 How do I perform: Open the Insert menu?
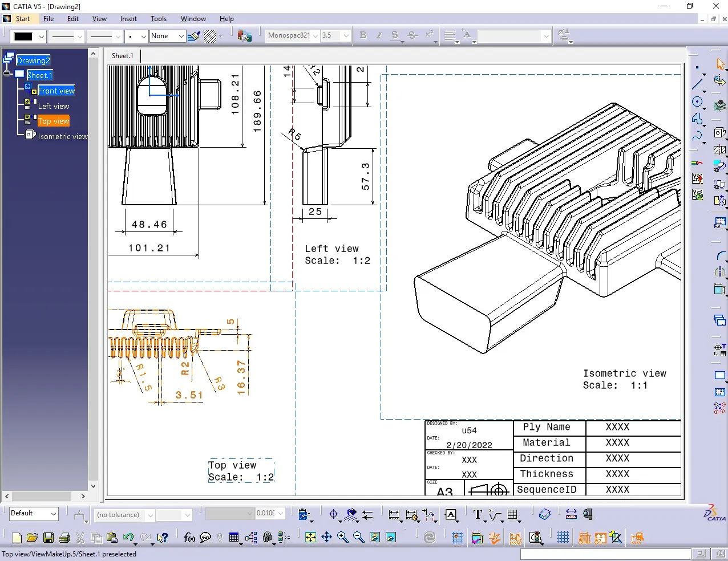pos(128,19)
